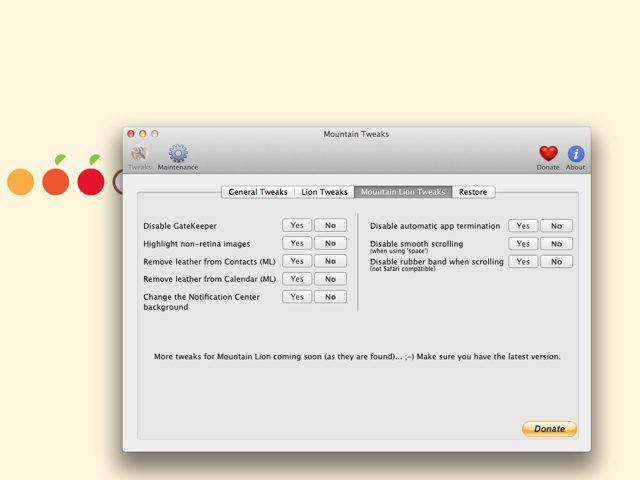Open the Maintenance gear section
This screenshot has width=640, height=480.
178,158
